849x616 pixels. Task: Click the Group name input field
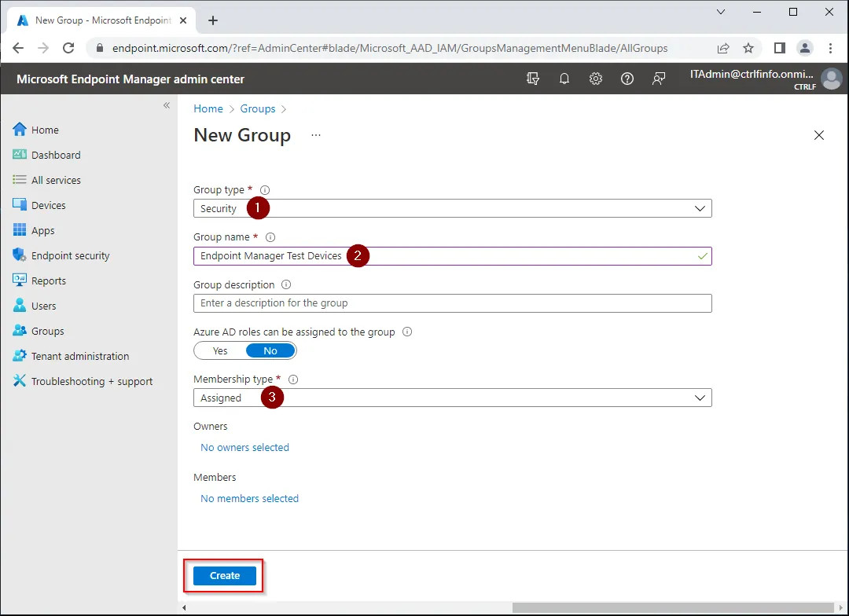(x=453, y=256)
